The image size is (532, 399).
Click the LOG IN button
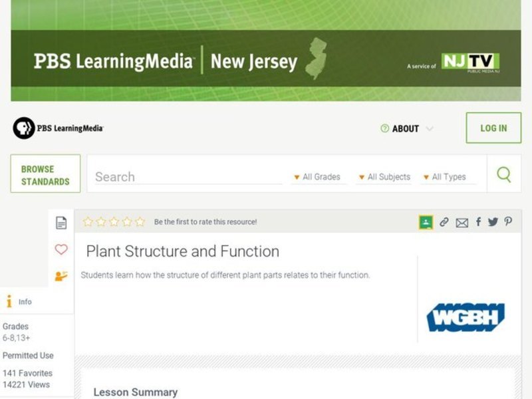[x=492, y=128]
